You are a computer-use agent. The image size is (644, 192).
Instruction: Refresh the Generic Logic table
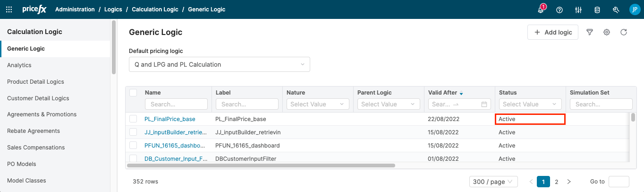coord(624,32)
